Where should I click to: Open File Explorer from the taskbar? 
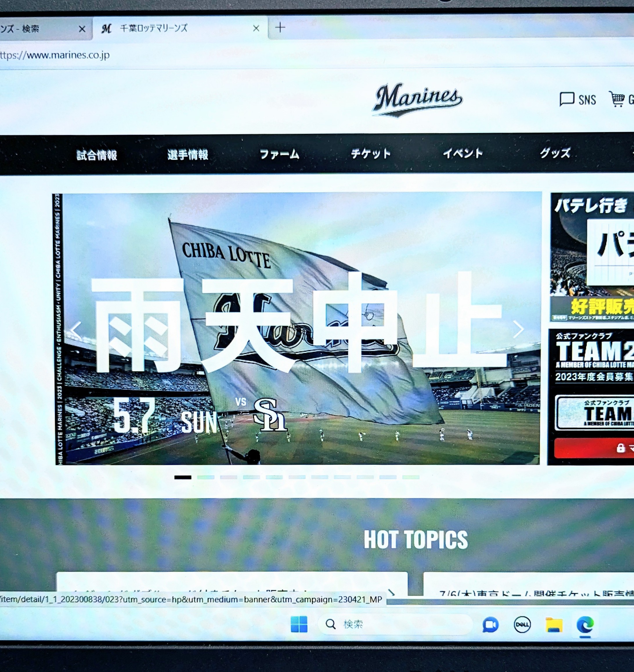pyautogui.click(x=554, y=625)
